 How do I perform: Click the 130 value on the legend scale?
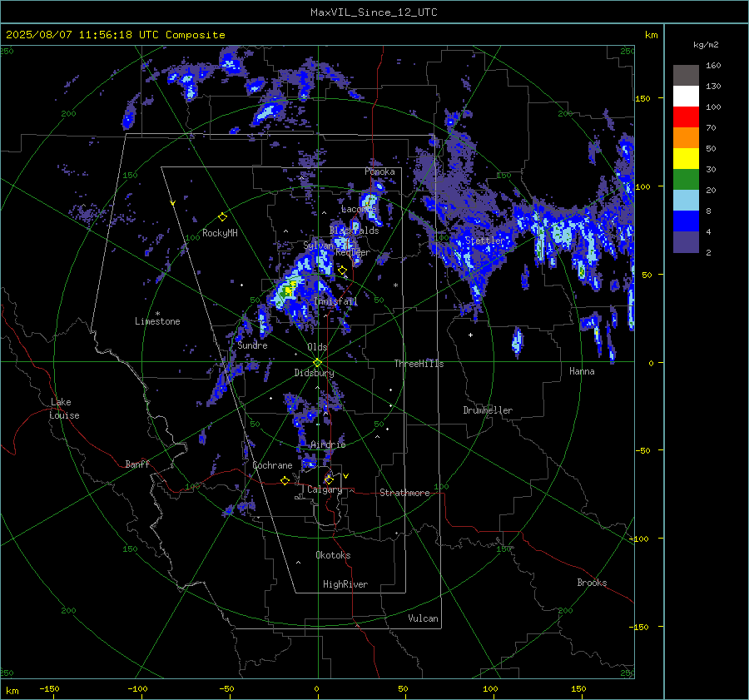pyautogui.click(x=713, y=86)
